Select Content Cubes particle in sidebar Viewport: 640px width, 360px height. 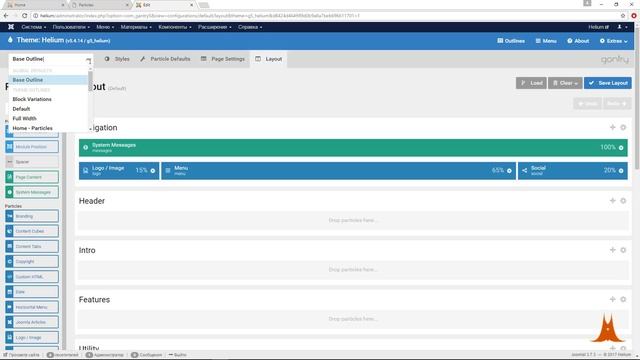pyautogui.click(x=32, y=231)
